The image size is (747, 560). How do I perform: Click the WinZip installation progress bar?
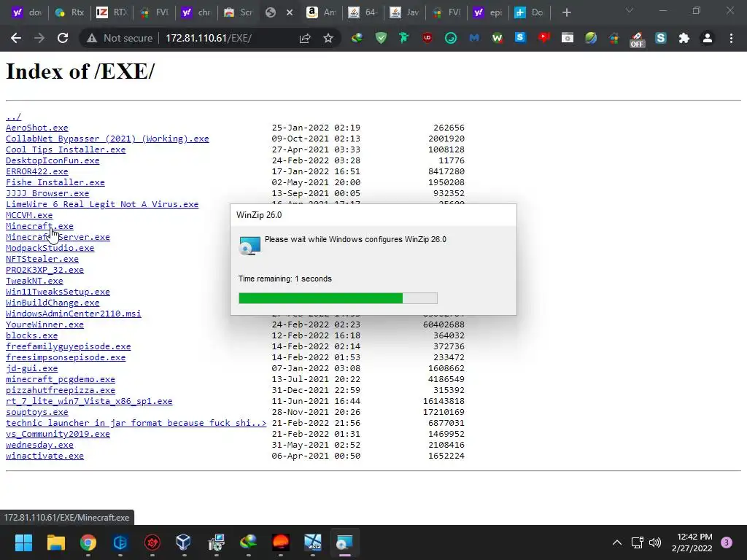(338, 298)
